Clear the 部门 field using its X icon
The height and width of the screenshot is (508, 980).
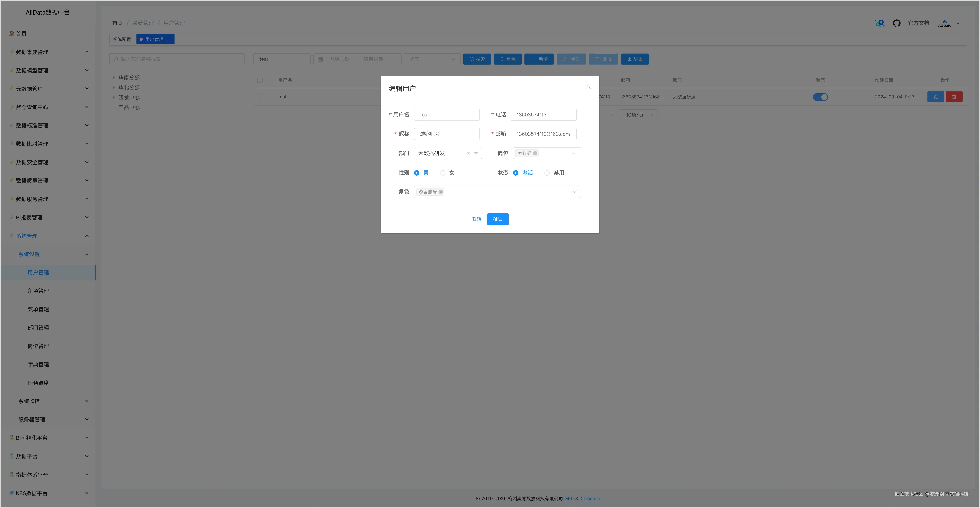(468, 153)
